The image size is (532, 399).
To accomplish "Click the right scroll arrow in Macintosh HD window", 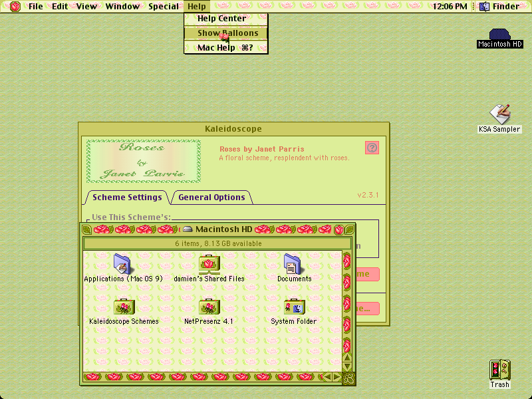I will (336, 377).
